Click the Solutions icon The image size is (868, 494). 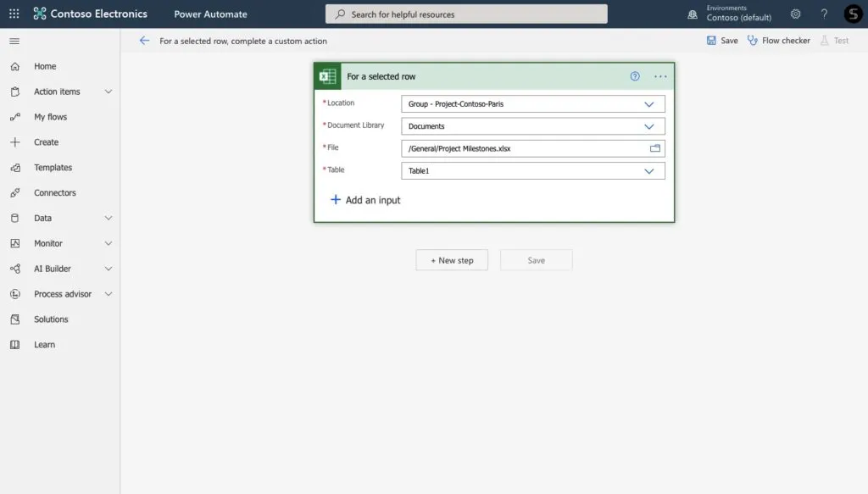15,319
